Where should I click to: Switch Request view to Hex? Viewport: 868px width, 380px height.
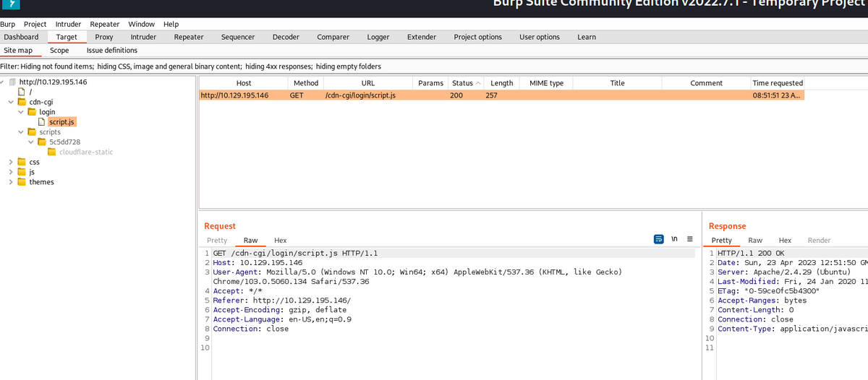tap(281, 241)
